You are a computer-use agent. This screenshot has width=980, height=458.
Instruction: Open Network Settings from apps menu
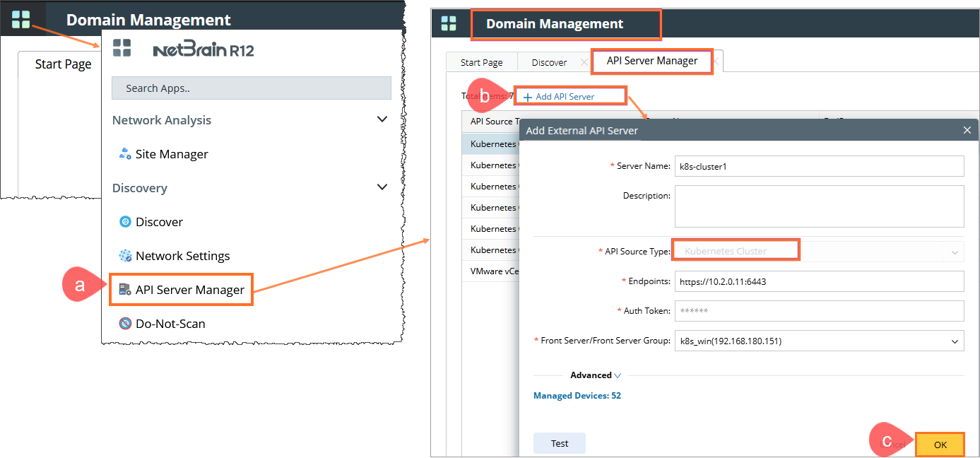pos(182,256)
